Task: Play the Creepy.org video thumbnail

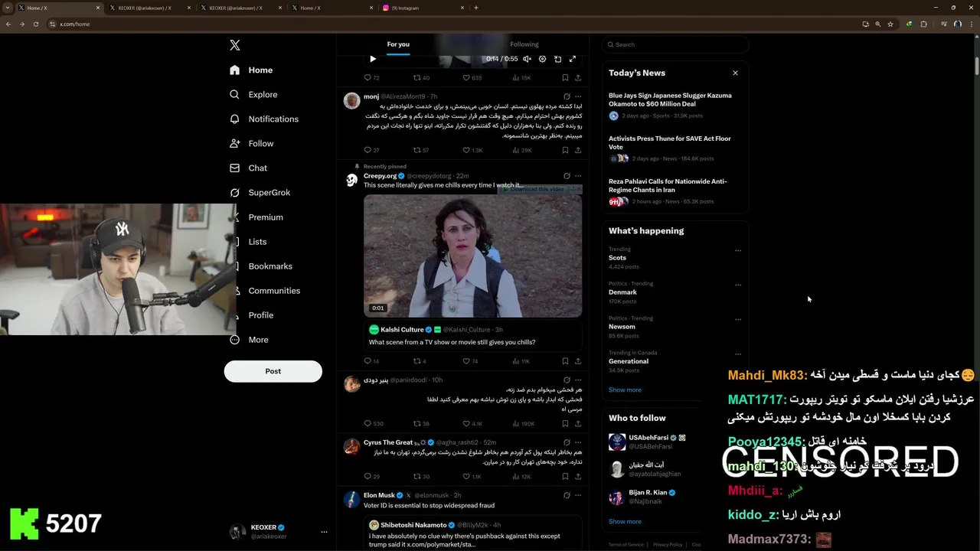Action: 472,256
